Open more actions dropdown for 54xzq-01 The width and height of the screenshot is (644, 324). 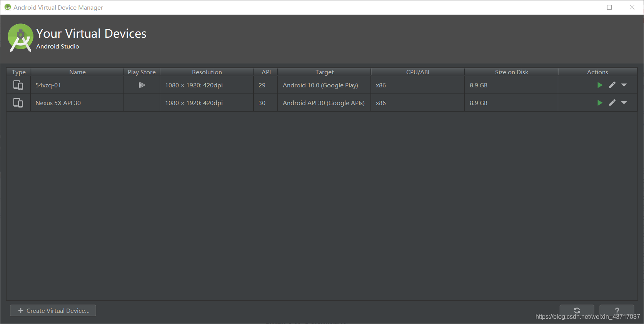(x=624, y=85)
